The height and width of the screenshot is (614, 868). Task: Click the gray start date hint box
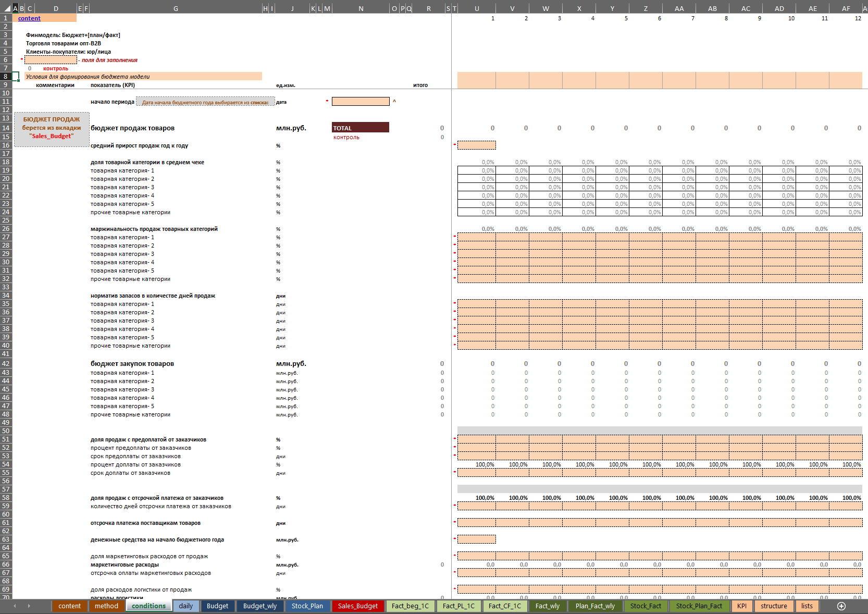205,102
